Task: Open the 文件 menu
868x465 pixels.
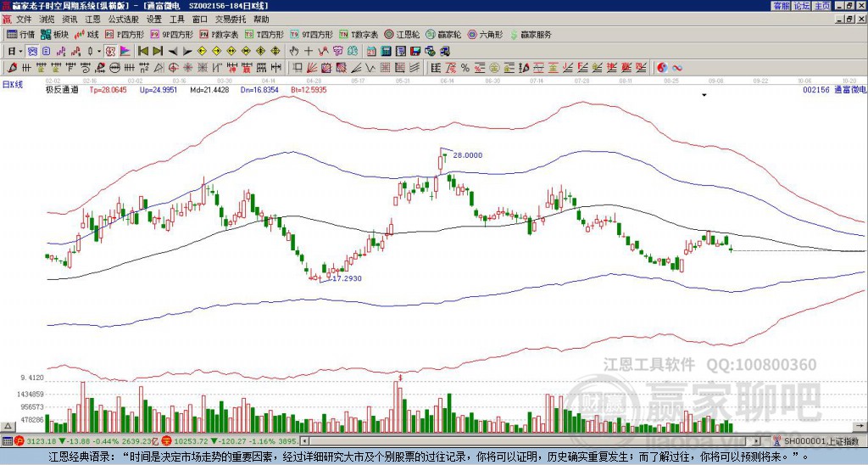Action: click(x=24, y=20)
